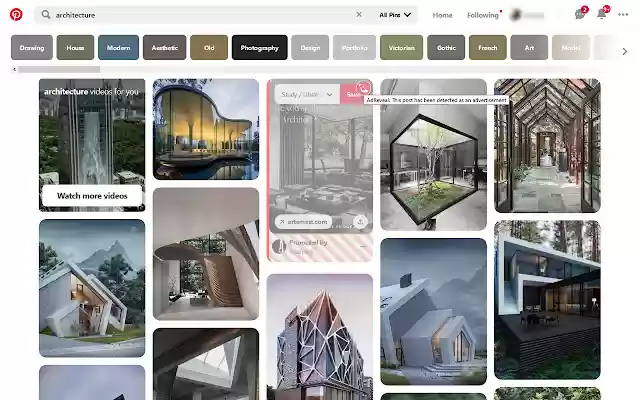Viewport: 640px width, 400px height.
Task: Open the All Pins dropdown
Action: click(x=394, y=15)
